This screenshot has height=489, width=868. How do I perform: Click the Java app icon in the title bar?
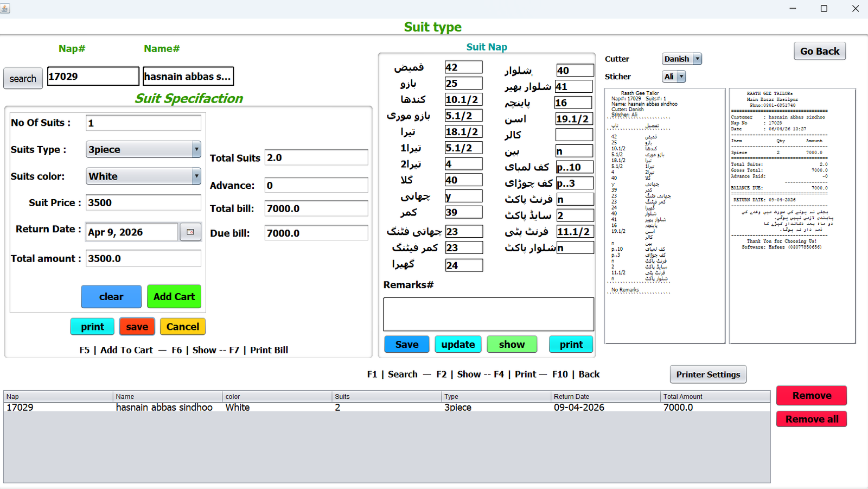5,8
